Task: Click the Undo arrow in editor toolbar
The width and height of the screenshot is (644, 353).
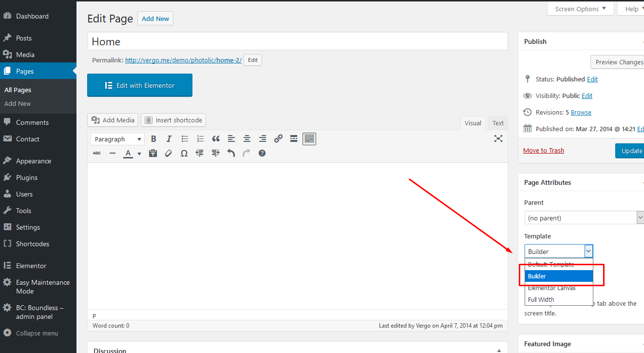Action: tap(231, 153)
